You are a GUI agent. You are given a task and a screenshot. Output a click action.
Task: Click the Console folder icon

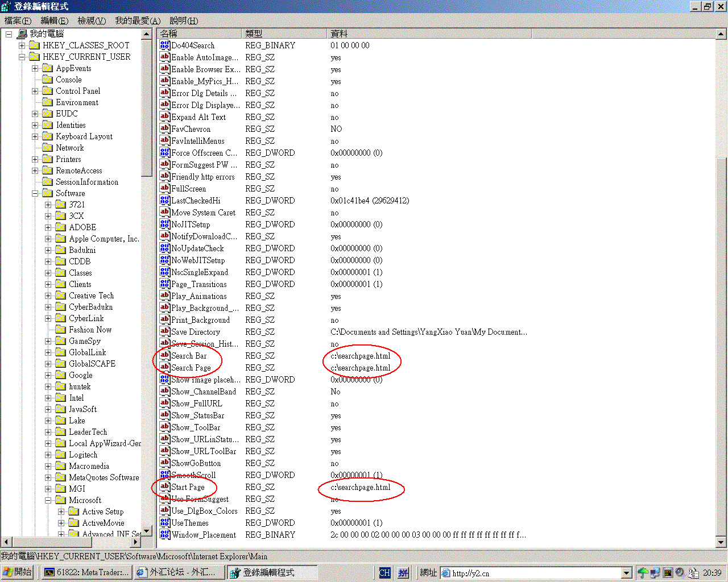point(48,80)
